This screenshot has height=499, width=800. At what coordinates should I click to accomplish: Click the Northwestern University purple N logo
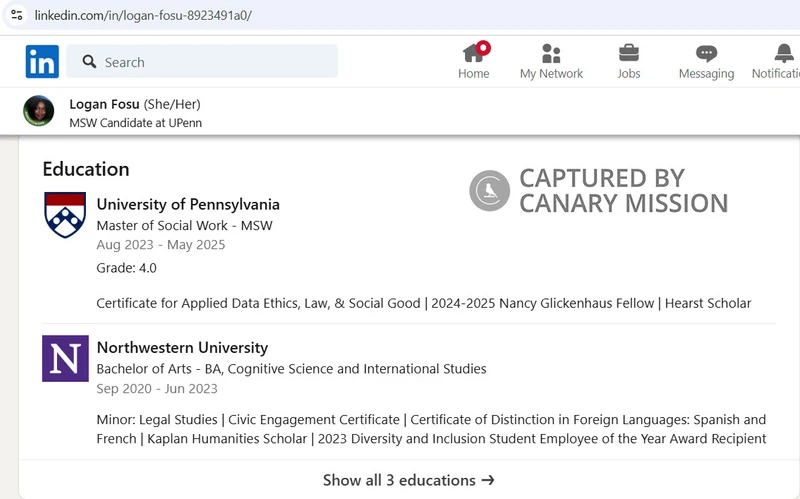pos(65,358)
